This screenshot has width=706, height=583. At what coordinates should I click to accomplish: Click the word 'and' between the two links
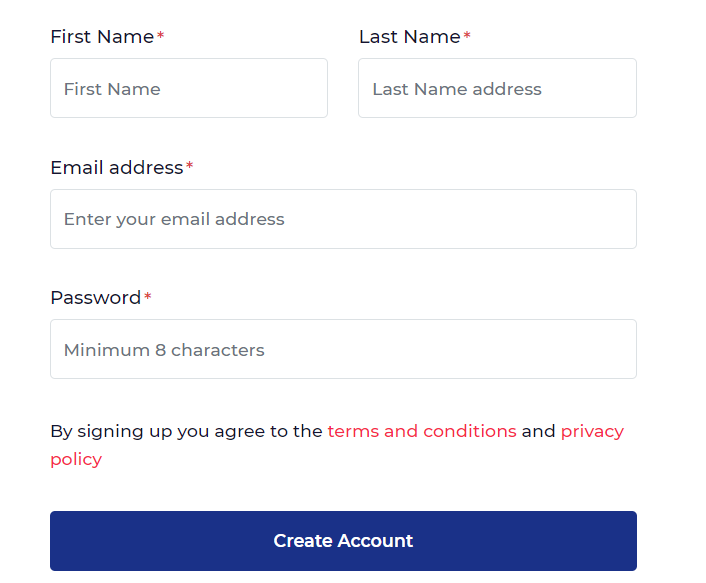tap(538, 431)
